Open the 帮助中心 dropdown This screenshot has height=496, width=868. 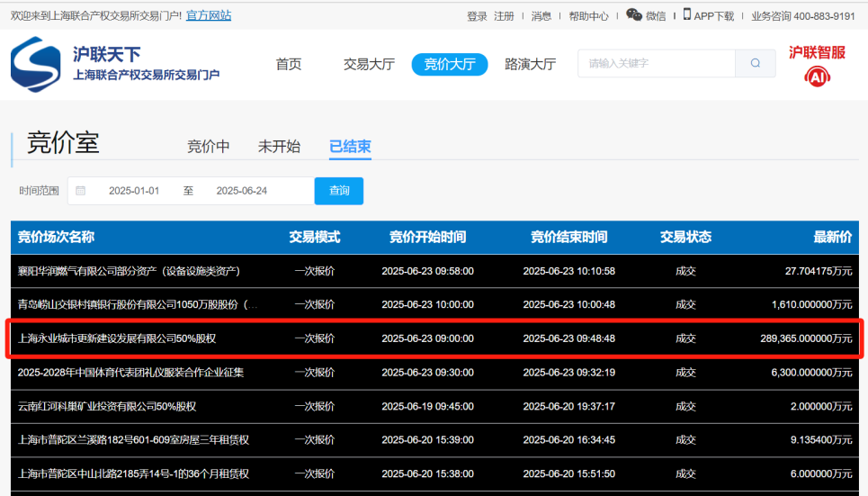click(x=588, y=16)
